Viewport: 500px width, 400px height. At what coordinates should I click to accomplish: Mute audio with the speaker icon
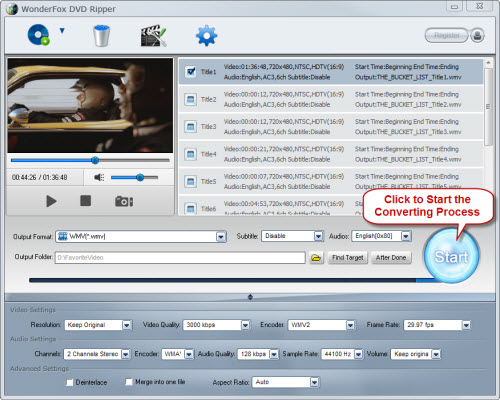pos(99,177)
